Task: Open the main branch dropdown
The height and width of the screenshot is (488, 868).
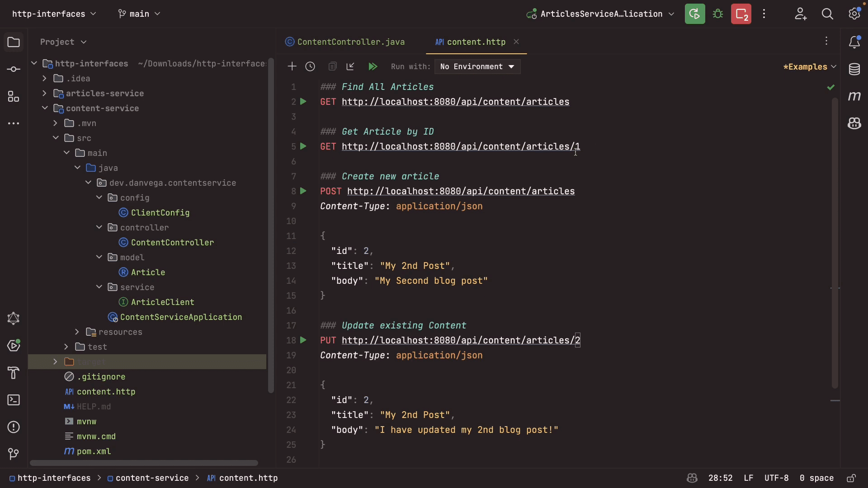Action: click(x=139, y=14)
